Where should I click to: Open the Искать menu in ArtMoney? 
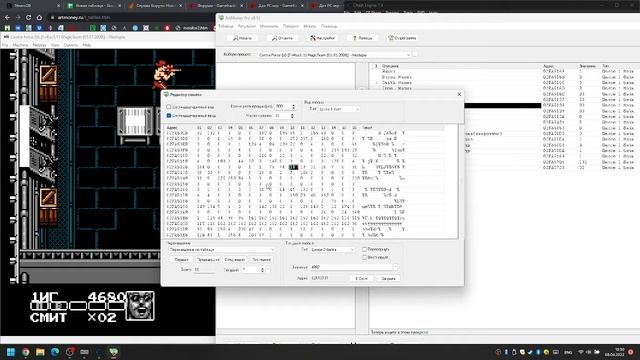click(310, 26)
